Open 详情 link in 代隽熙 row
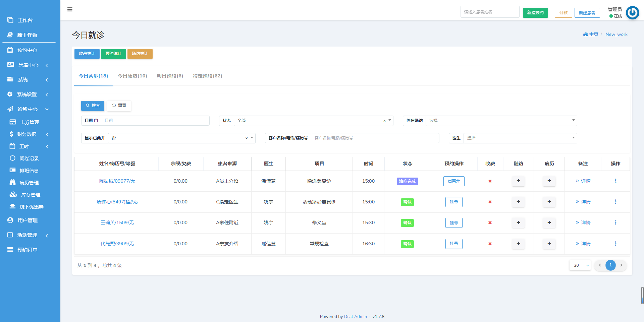Viewport: 644px width, 322px height. coord(583,244)
